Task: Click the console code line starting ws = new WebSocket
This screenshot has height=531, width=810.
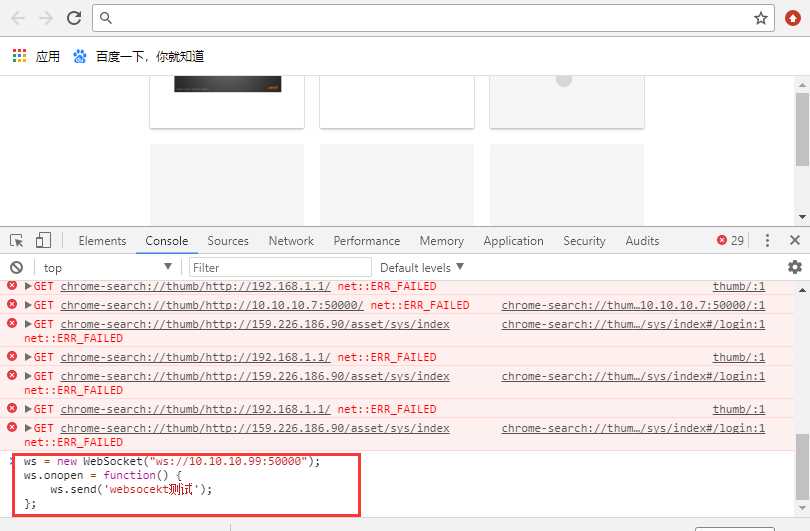Action: [x=172, y=461]
